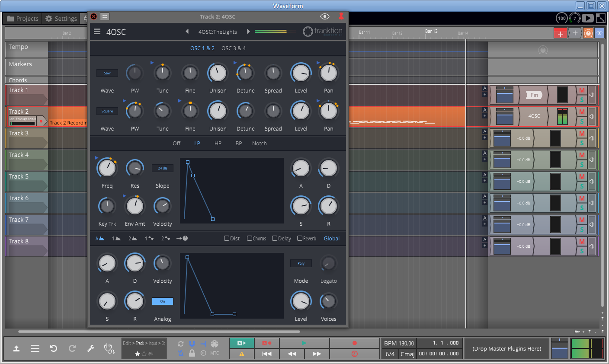Click the red pin icon on plugin window

[x=341, y=16]
